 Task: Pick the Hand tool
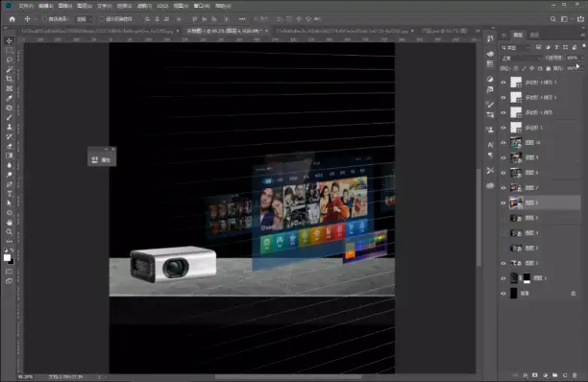10,223
